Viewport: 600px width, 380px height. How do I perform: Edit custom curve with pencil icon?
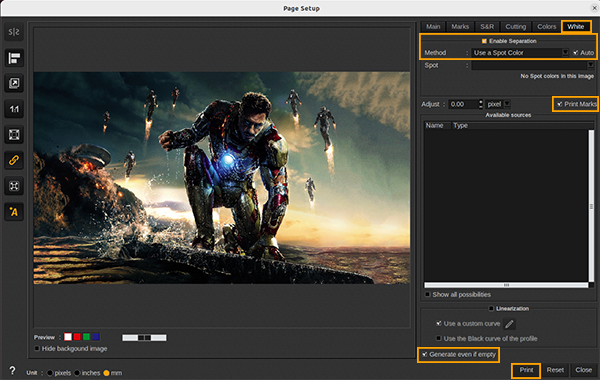click(509, 324)
